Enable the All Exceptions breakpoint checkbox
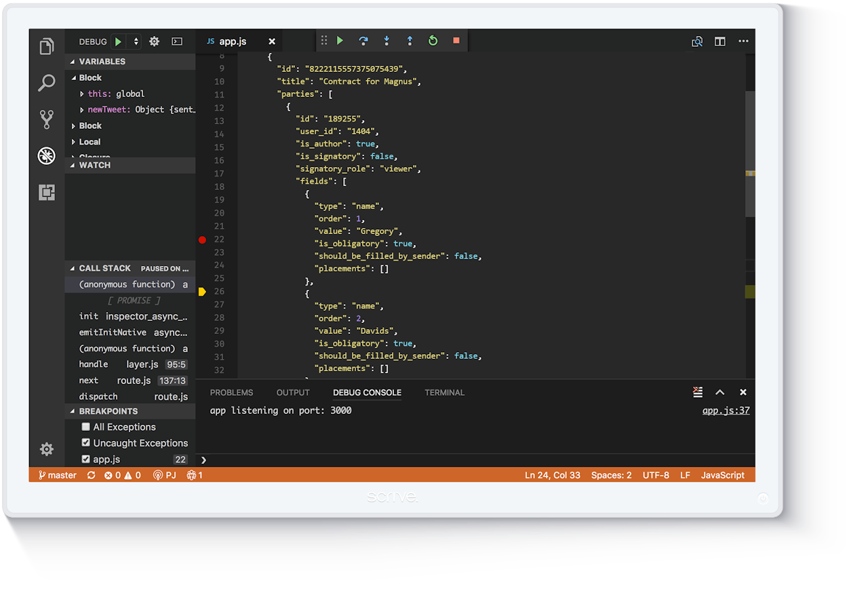868x608 pixels. (x=86, y=427)
